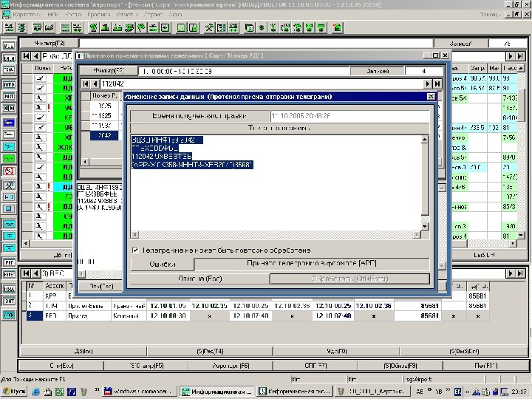Click 'Отм(Esc)' button in the protocol window

click(x=100, y=286)
